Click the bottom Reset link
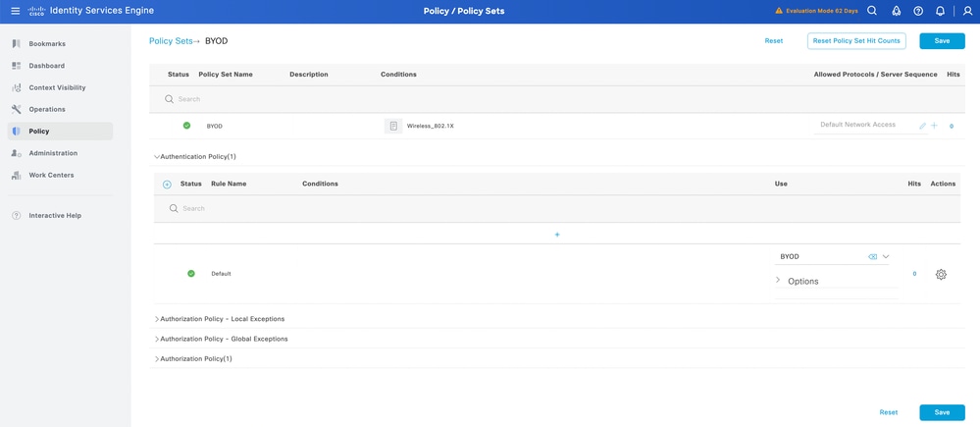Image resolution: width=980 pixels, height=427 pixels. coord(888,412)
